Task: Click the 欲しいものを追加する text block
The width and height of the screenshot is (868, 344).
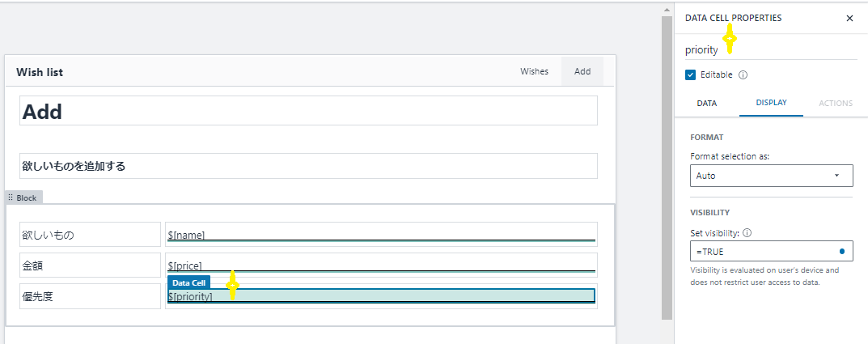Action: point(308,166)
